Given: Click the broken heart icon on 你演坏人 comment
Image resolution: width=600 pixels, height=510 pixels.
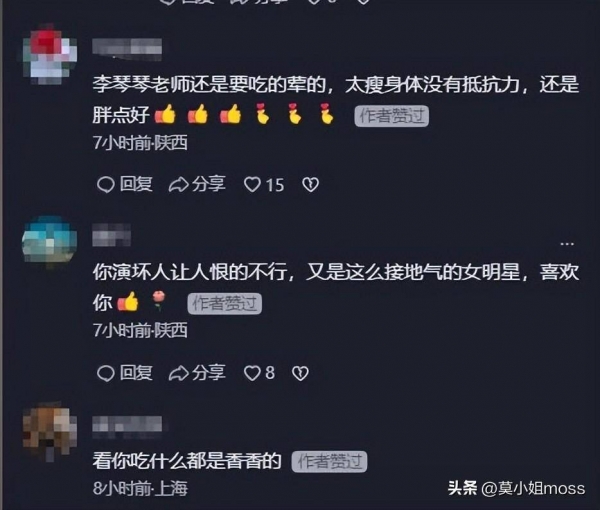Looking at the screenshot, I should pos(300,373).
